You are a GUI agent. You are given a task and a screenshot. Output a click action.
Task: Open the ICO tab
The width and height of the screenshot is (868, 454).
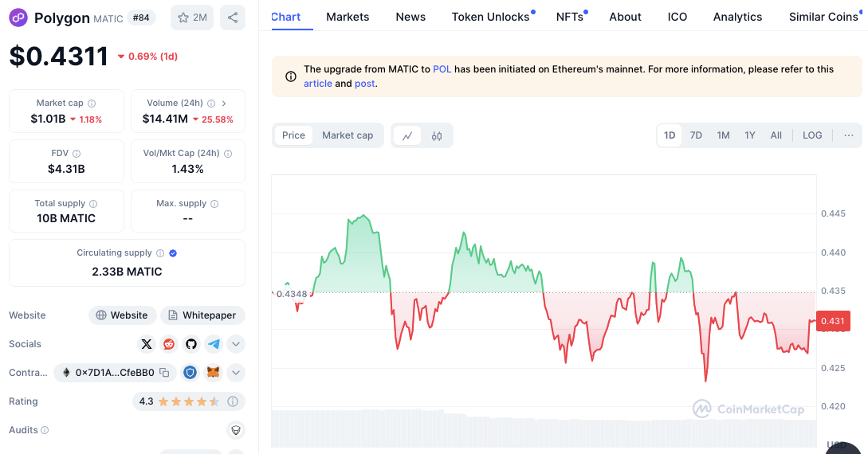tap(677, 18)
